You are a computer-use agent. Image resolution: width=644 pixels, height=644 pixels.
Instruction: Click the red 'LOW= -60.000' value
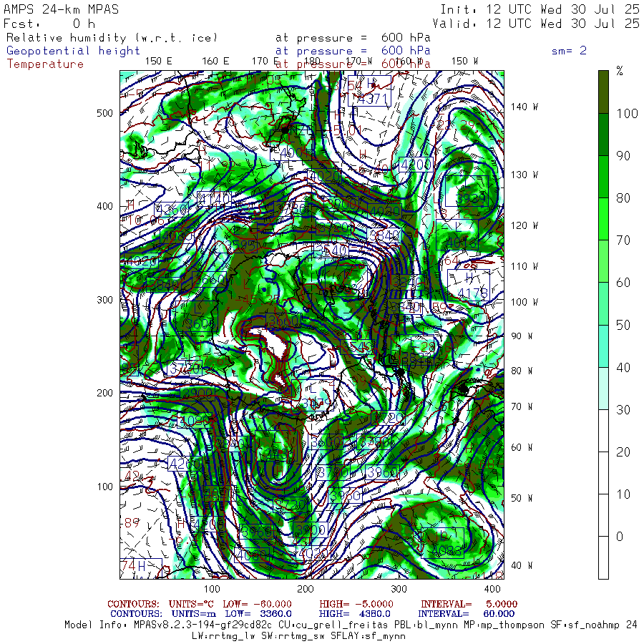click(x=257, y=604)
